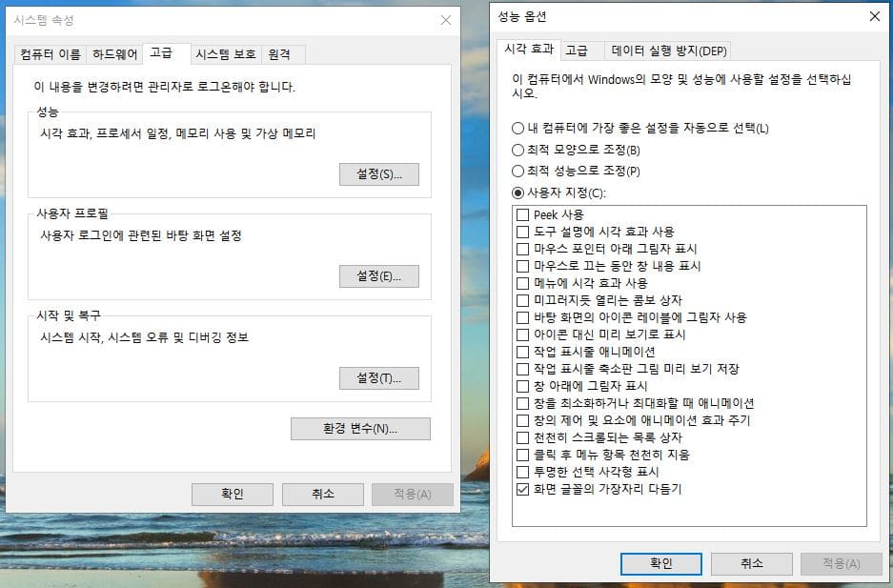Confirm with 확인 in 시스템 속성
Image resolution: width=893 pixels, height=588 pixels.
coord(233,494)
